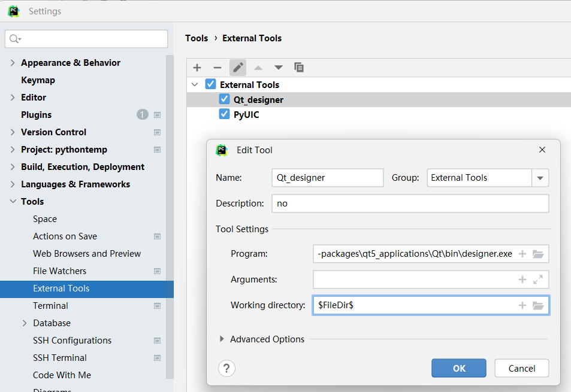Click project-level icon beside File Watchers
This screenshot has height=392, width=571.
(158, 271)
